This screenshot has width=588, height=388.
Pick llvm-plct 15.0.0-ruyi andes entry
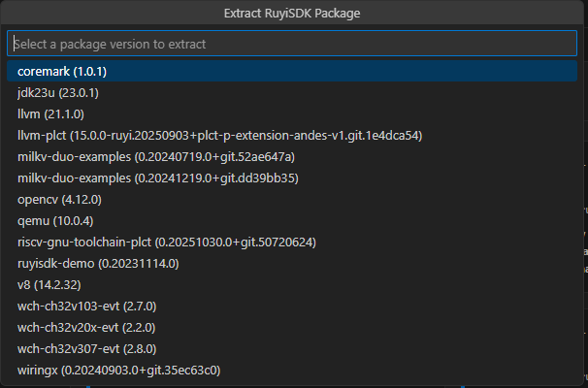pos(292,136)
